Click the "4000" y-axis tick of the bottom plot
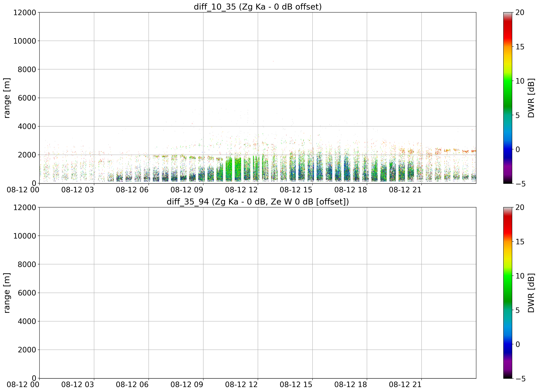The image size is (539, 392). 27,321
